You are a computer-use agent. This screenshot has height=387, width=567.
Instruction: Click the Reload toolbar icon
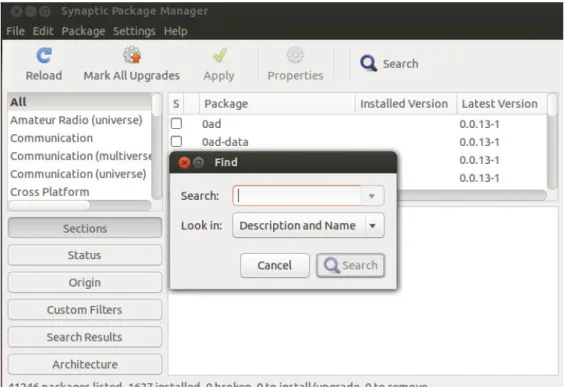[x=44, y=56]
